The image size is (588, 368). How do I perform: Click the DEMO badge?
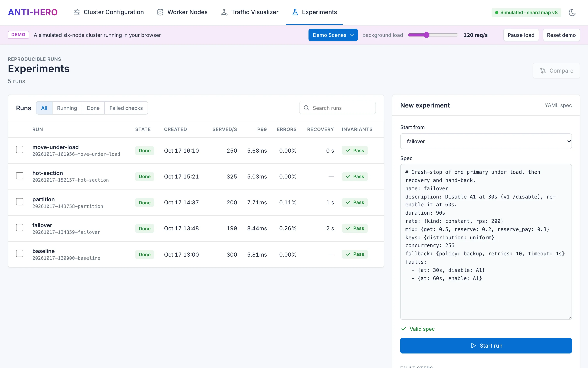(x=18, y=35)
